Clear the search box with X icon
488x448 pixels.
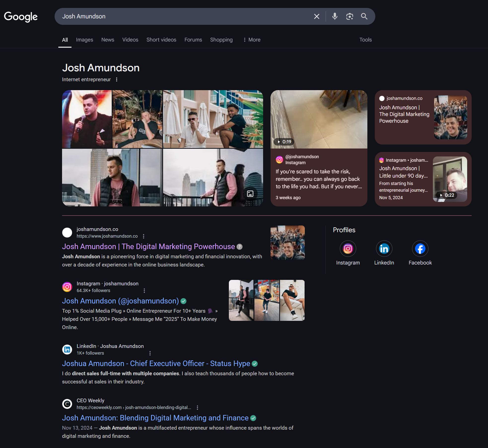[316, 16]
